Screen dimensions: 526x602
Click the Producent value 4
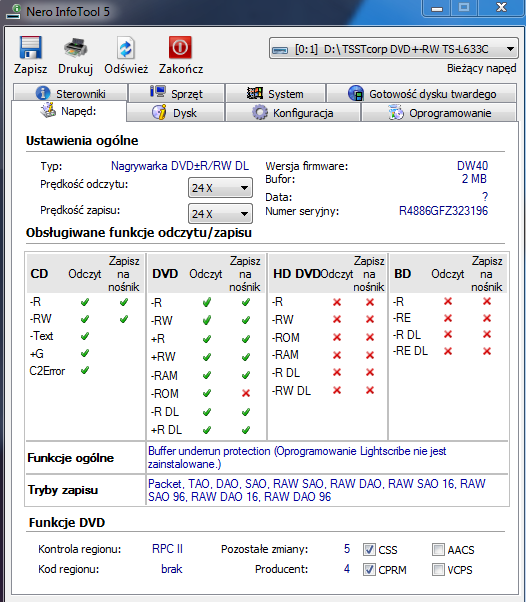click(x=347, y=569)
